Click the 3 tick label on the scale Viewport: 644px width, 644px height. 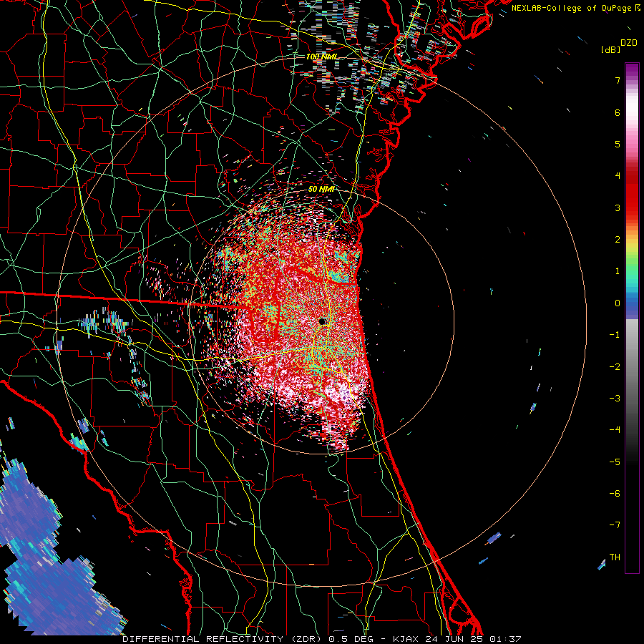click(x=618, y=208)
